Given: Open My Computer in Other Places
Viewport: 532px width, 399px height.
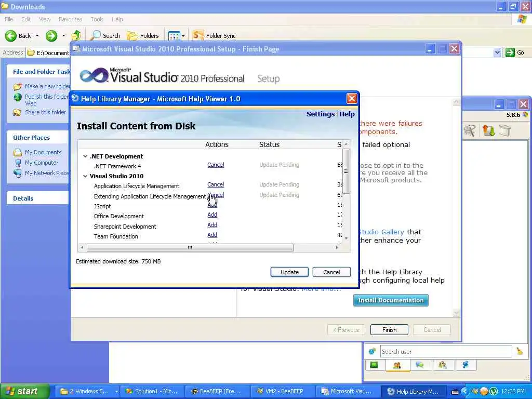Looking at the screenshot, I should point(36,163).
